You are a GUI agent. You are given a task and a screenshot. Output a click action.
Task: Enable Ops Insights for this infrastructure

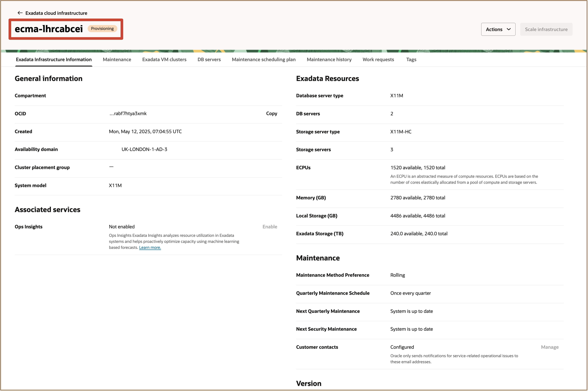tap(269, 226)
